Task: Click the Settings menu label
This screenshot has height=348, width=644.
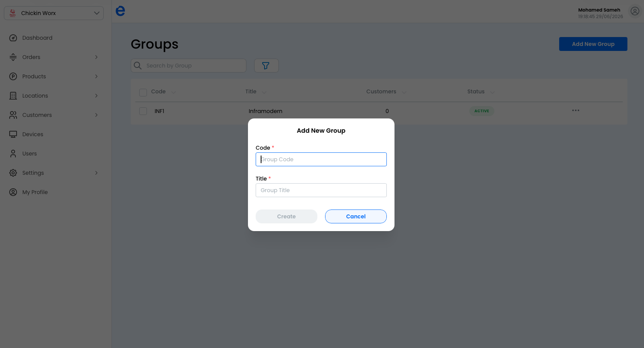Action: [x=33, y=173]
